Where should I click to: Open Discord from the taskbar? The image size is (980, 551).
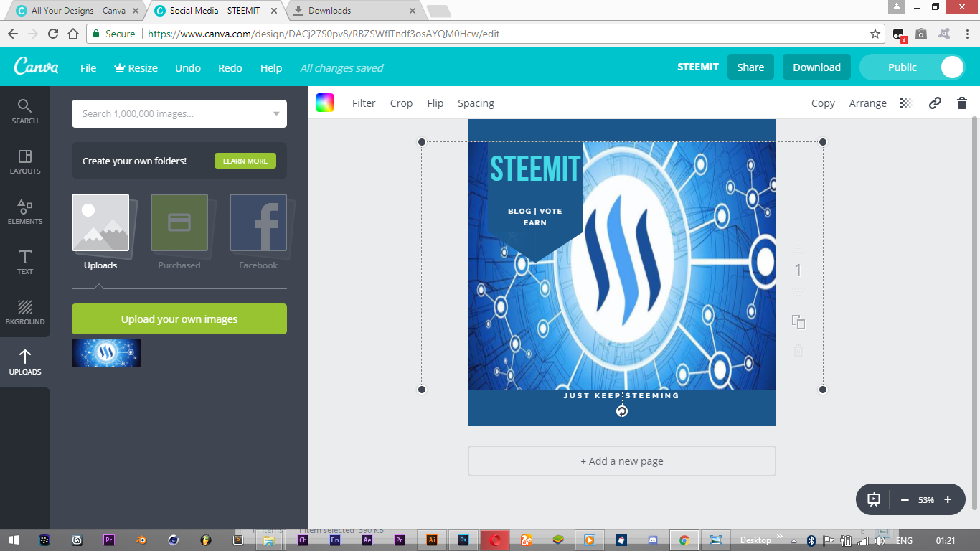point(653,540)
